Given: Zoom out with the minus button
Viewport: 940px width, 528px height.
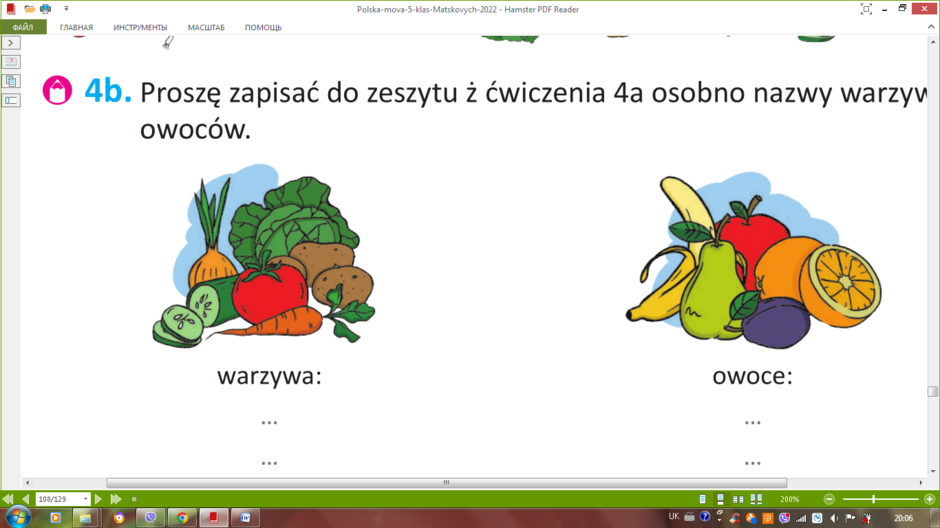Looking at the screenshot, I should (x=829, y=499).
